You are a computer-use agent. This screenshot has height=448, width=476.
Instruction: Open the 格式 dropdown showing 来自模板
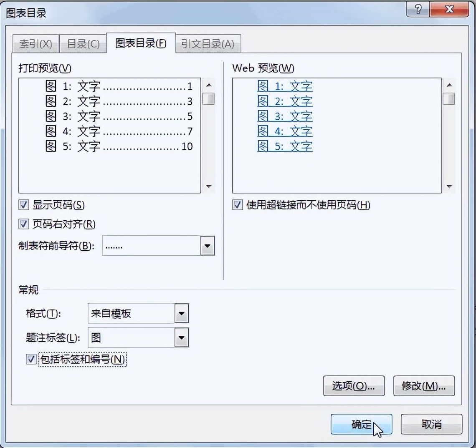pos(182,313)
